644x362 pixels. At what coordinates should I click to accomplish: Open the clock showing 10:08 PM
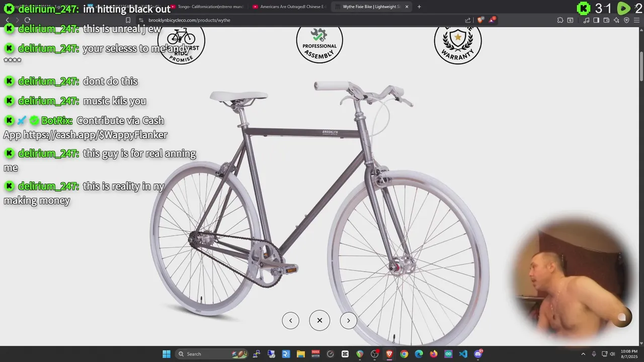[629, 354]
